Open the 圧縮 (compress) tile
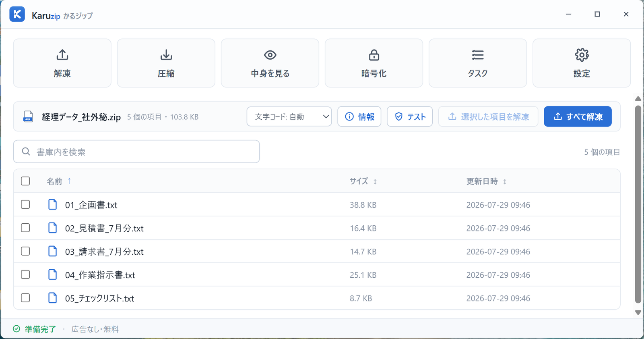The width and height of the screenshot is (644, 339). [x=166, y=63]
